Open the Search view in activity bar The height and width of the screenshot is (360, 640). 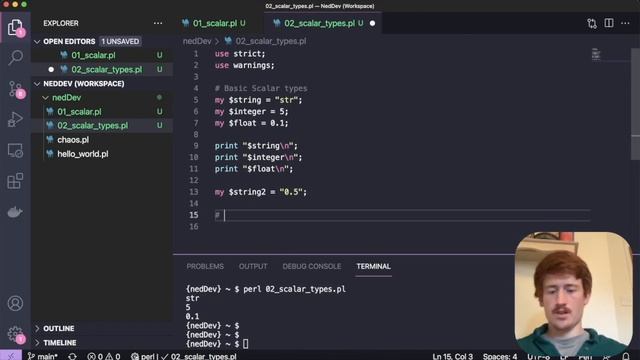15,58
